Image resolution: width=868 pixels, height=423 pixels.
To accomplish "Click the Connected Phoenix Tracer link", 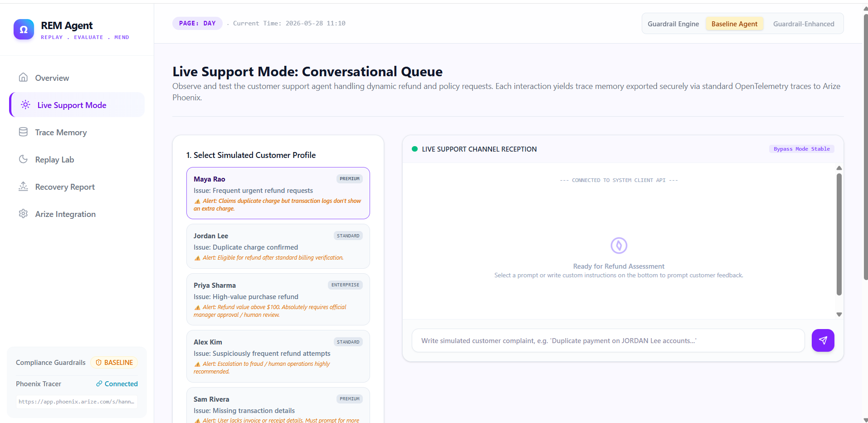I will coord(117,384).
